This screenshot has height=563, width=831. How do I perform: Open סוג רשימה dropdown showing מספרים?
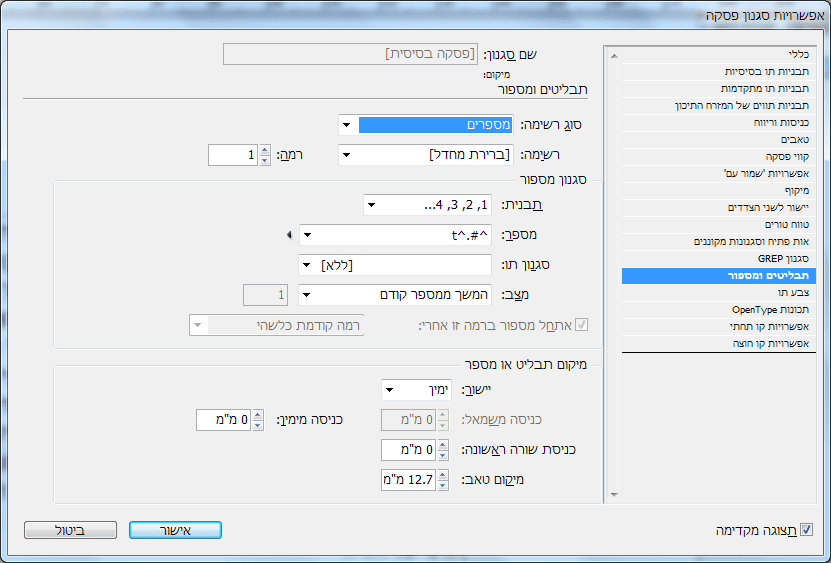click(426, 125)
